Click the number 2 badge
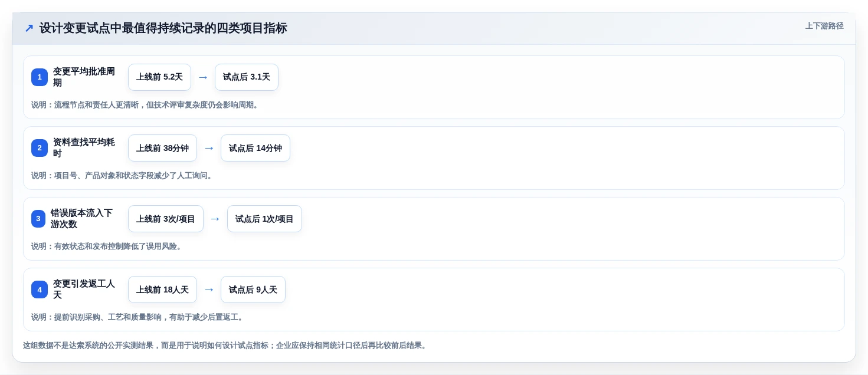This screenshot has height=375, width=868. coord(40,148)
